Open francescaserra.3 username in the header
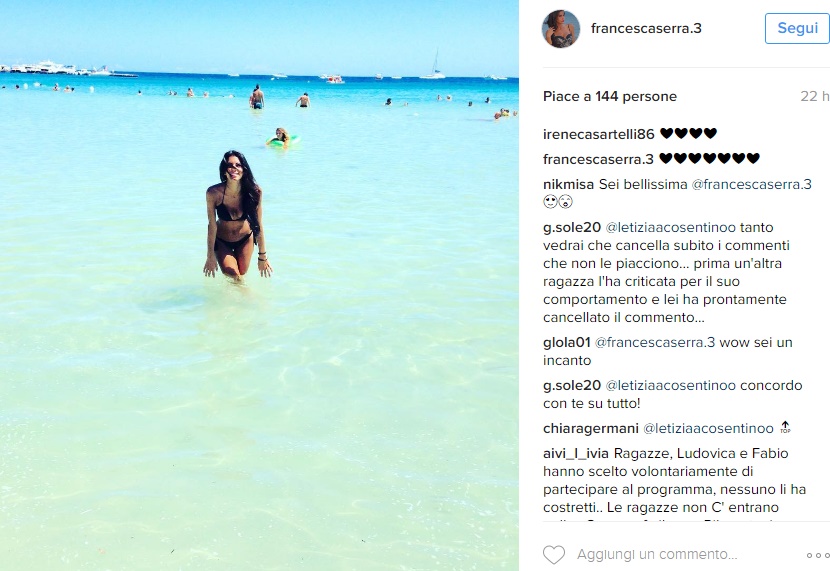This screenshot has width=830, height=571. tap(646, 28)
